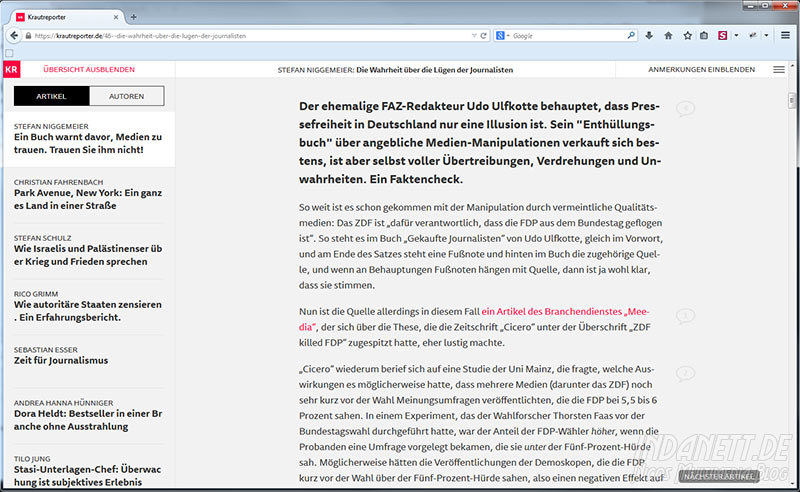Open the URL history dropdown arrow
The image size is (800, 492).
[474, 36]
